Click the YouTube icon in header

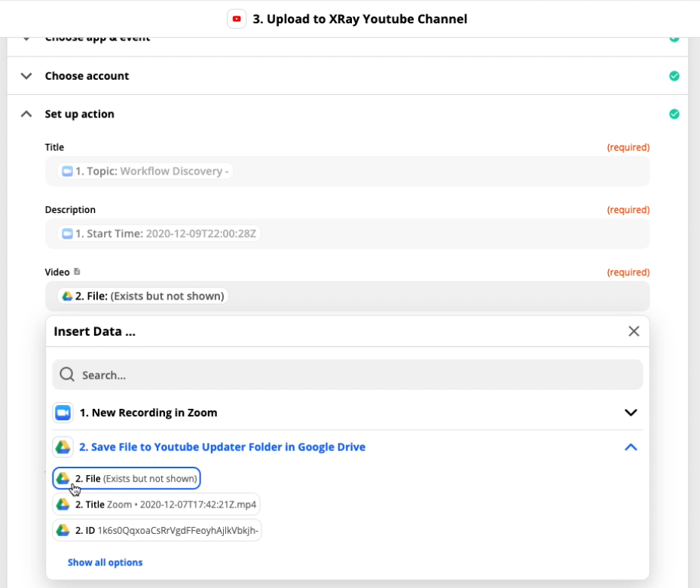[237, 19]
